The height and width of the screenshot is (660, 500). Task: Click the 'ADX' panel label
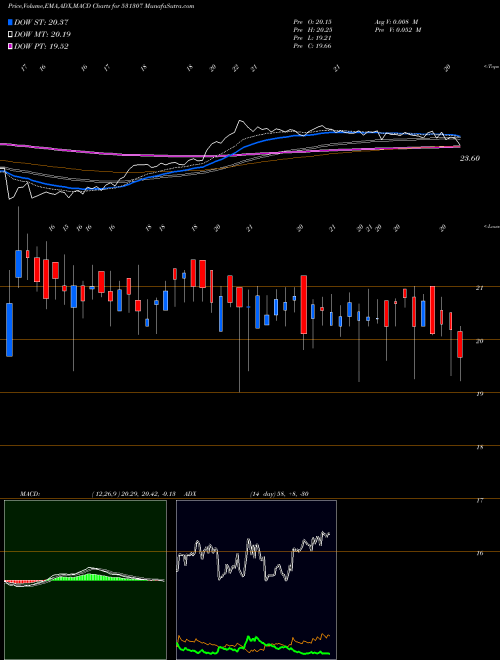click(190, 494)
